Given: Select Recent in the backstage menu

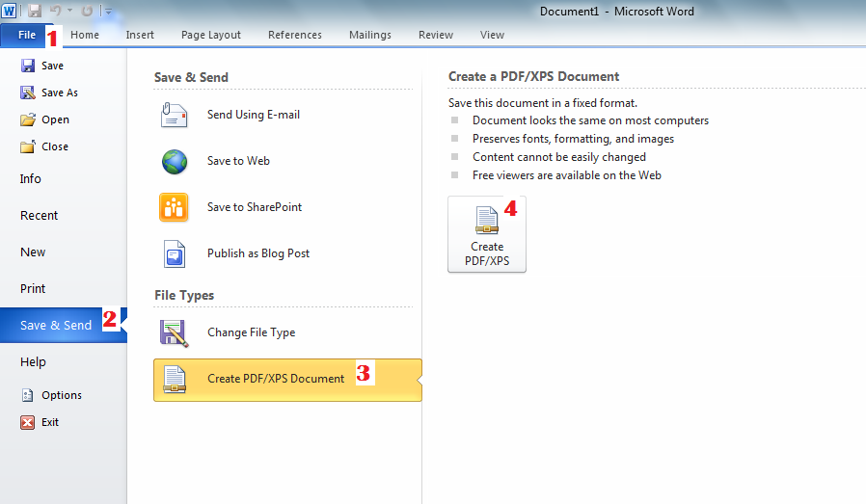Looking at the screenshot, I should pyautogui.click(x=39, y=215).
